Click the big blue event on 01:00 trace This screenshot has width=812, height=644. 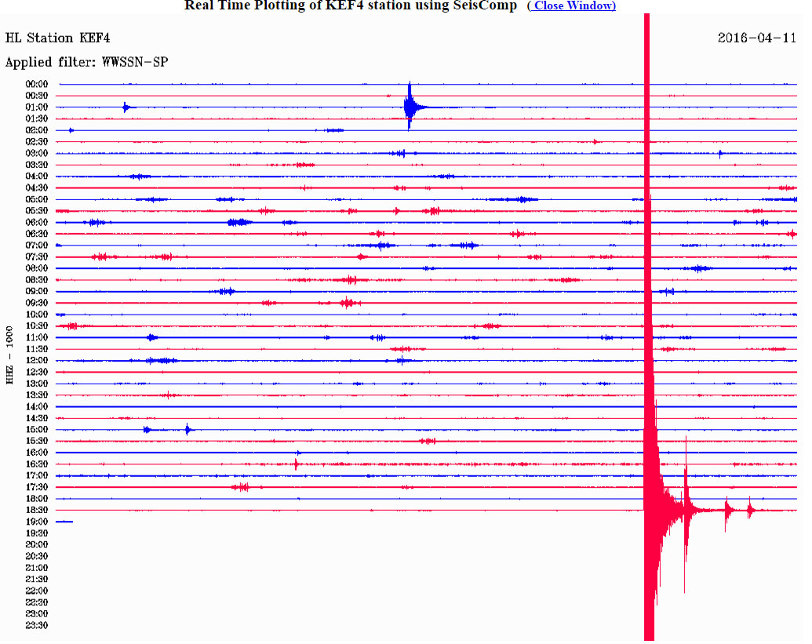click(x=410, y=107)
